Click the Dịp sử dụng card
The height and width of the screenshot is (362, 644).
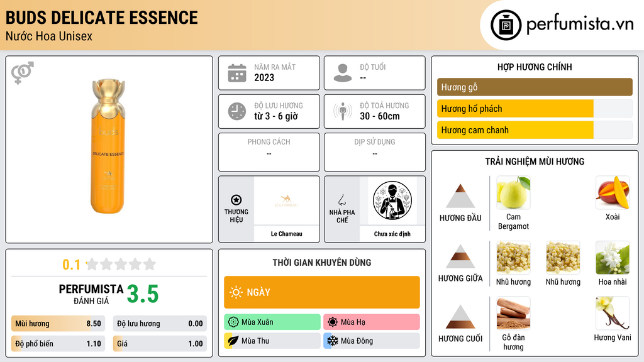click(x=375, y=152)
